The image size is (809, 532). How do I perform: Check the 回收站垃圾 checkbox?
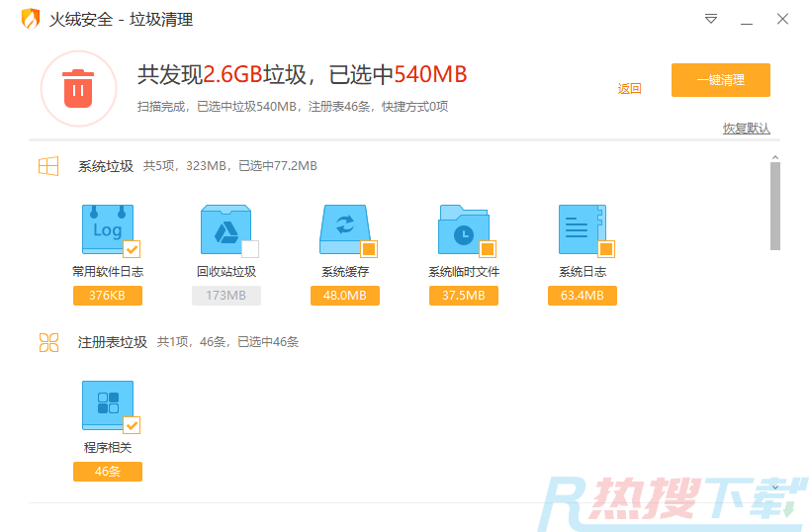[x=250, y=249]
